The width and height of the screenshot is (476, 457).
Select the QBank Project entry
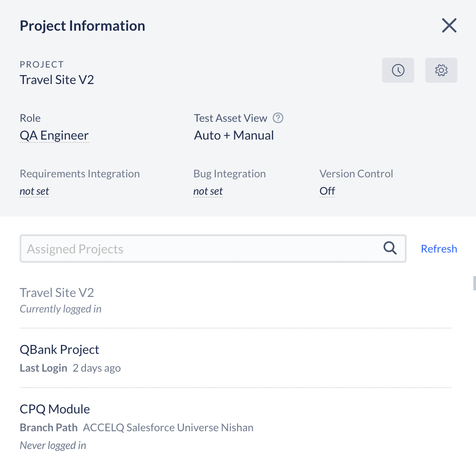60,349
